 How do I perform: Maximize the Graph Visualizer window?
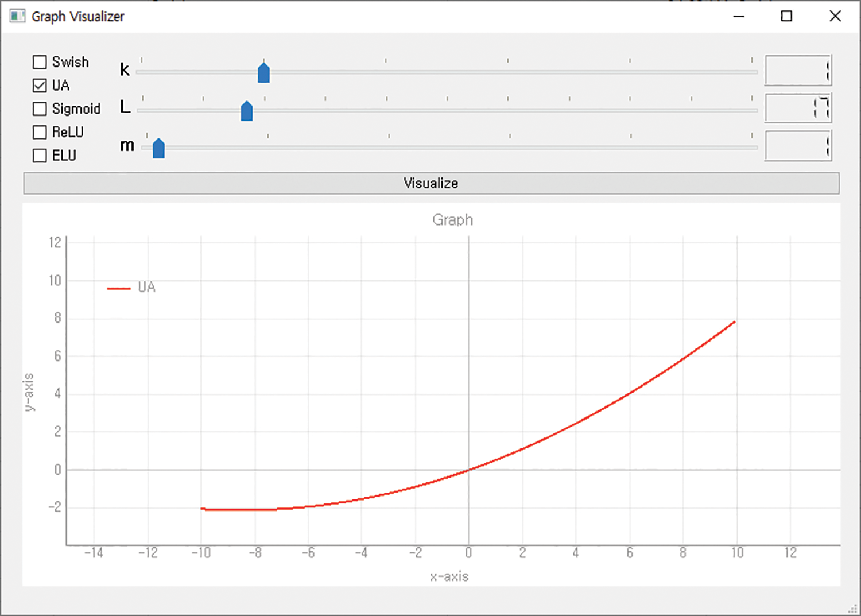pyautogui.click(x=786, y=16)
